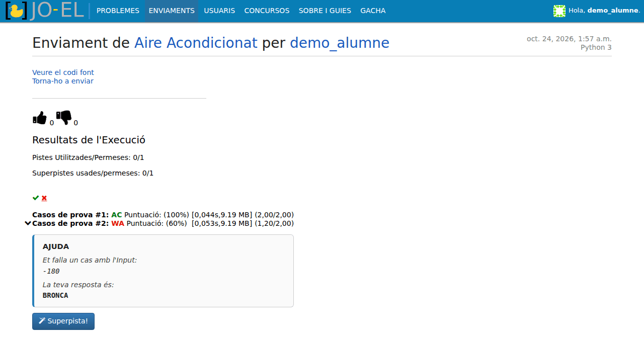
Task: Navigate to CONCURSOS
Action: [x=267, y=11]
